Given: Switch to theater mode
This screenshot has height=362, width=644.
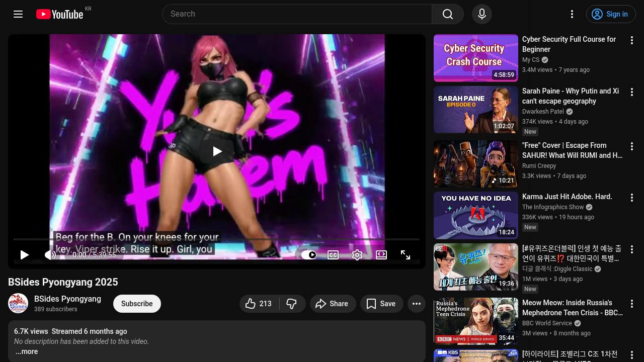Looking at the screenshot, I should 381,255.
